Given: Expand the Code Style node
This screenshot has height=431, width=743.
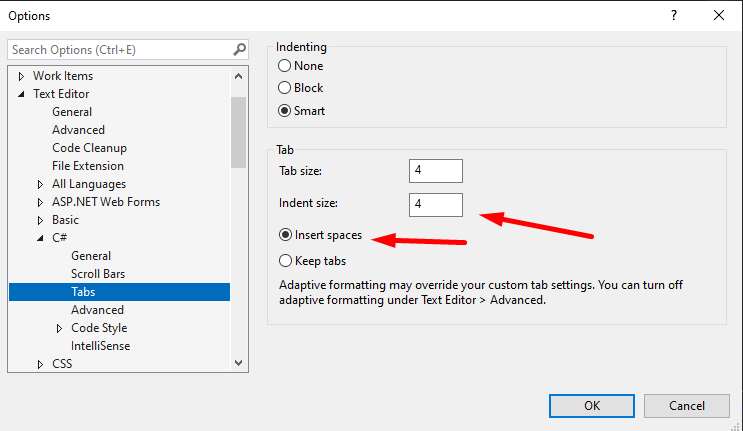Looking at the screenshot, I should click(x=59, y=328).
